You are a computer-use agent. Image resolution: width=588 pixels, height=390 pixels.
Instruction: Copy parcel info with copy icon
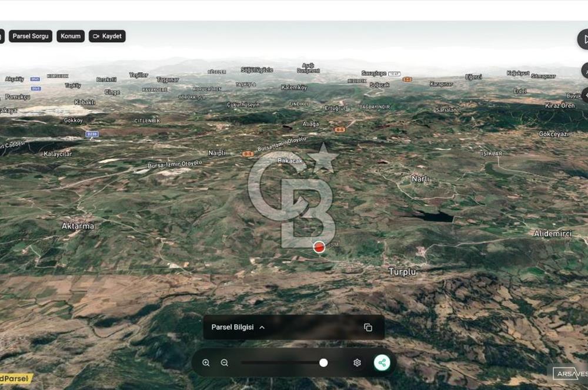[x=368, y=327]
